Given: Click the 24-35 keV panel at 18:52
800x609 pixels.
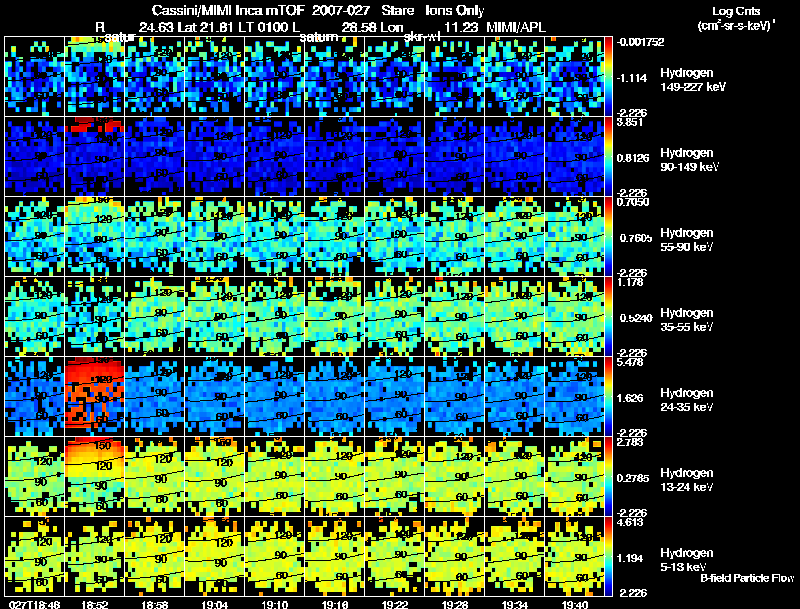Looking at the screenshot, I should [94, 396].
